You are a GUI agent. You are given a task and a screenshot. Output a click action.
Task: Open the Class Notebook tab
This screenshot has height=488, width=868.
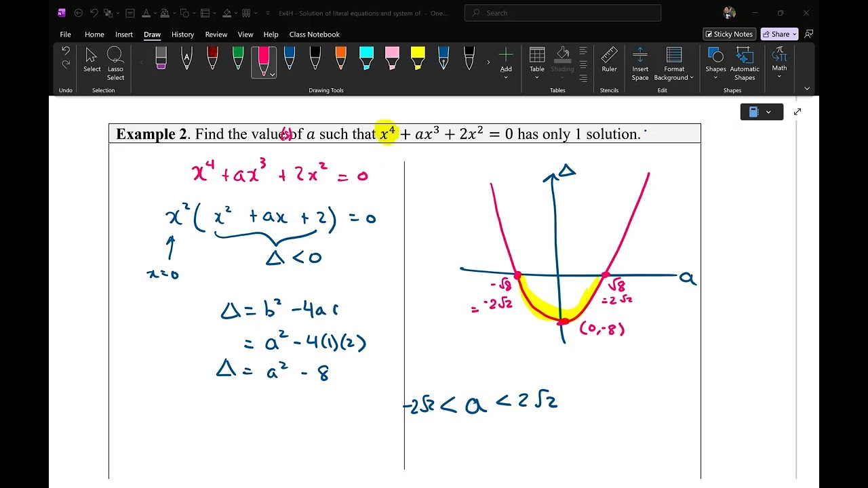(x=314, y=35)
